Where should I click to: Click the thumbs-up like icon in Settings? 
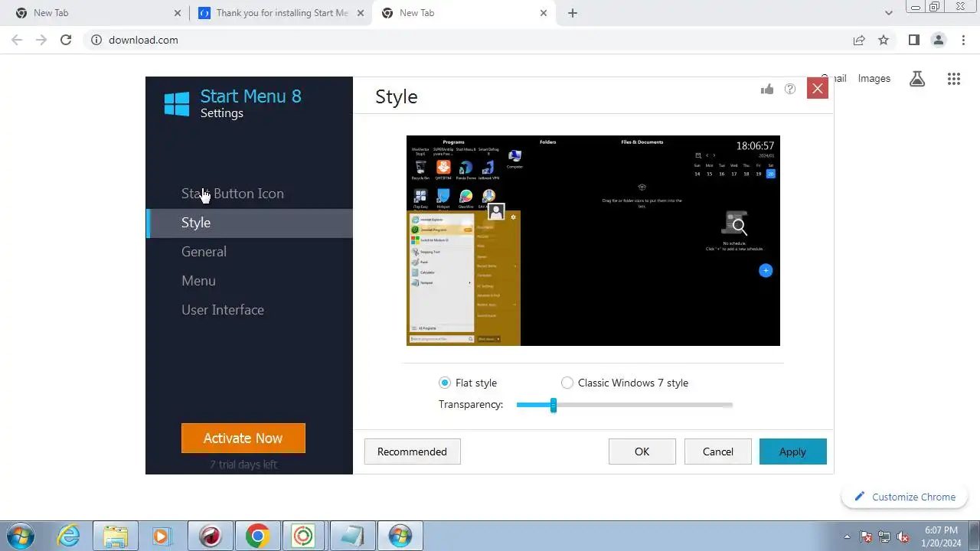coord(767,89)
